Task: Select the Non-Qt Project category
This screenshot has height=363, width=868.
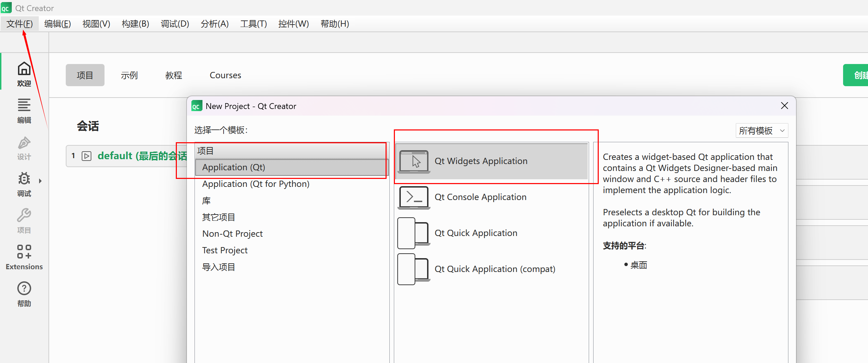Action: coord(292,234)
